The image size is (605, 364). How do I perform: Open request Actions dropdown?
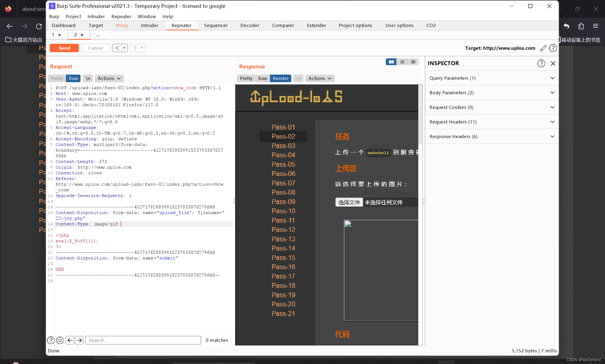109,78
